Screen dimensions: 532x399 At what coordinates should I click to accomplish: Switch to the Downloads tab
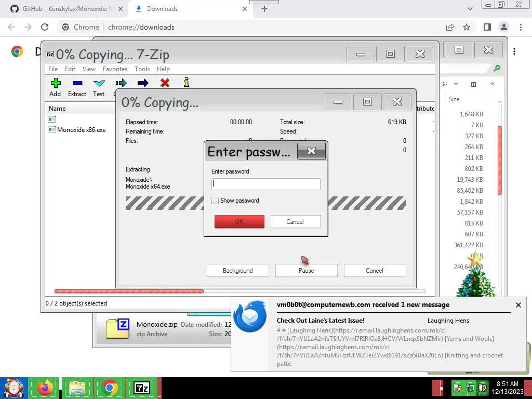190,9
